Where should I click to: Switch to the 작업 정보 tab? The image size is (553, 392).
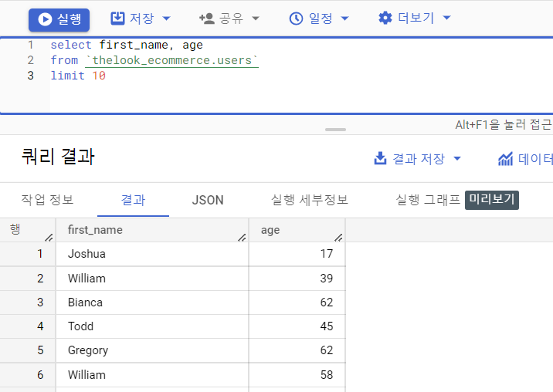[x=47, y=200]
